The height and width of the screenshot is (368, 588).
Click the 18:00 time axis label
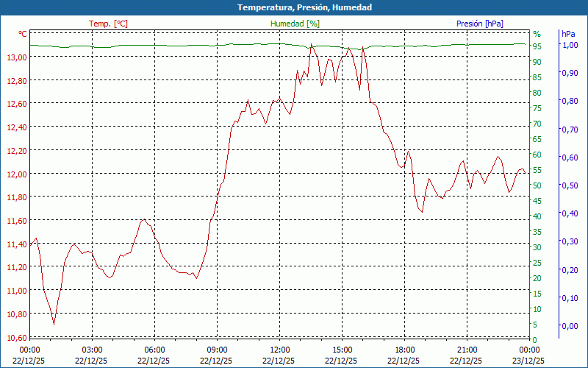pos(405,350)
